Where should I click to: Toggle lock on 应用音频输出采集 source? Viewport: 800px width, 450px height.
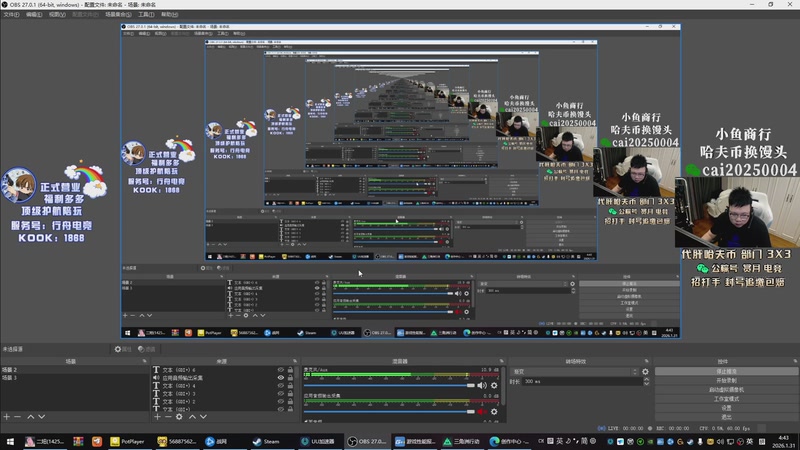290,378
